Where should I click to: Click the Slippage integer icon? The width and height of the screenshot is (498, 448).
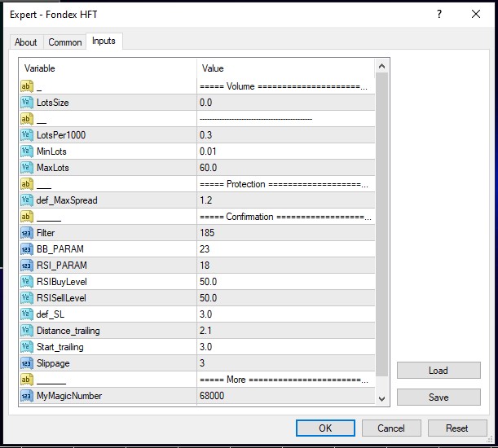pyautogui.click(x=27, y=363)
